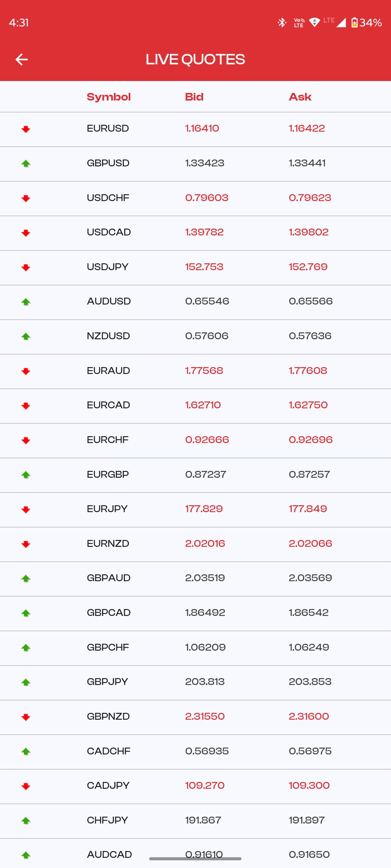Tap the Bluetooth status icon

pos(282,22)
